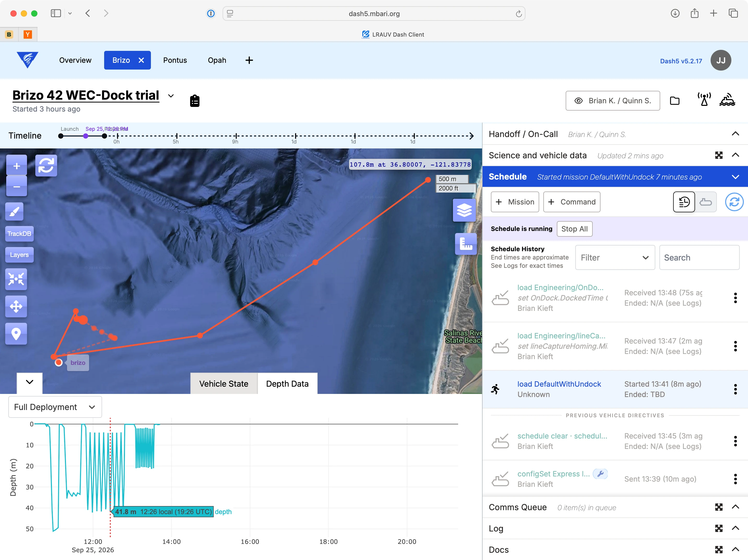The height and width of the screenshot is (560, 748).
Task: Refresh the map with the reload icon
Action: click(46, 166)
